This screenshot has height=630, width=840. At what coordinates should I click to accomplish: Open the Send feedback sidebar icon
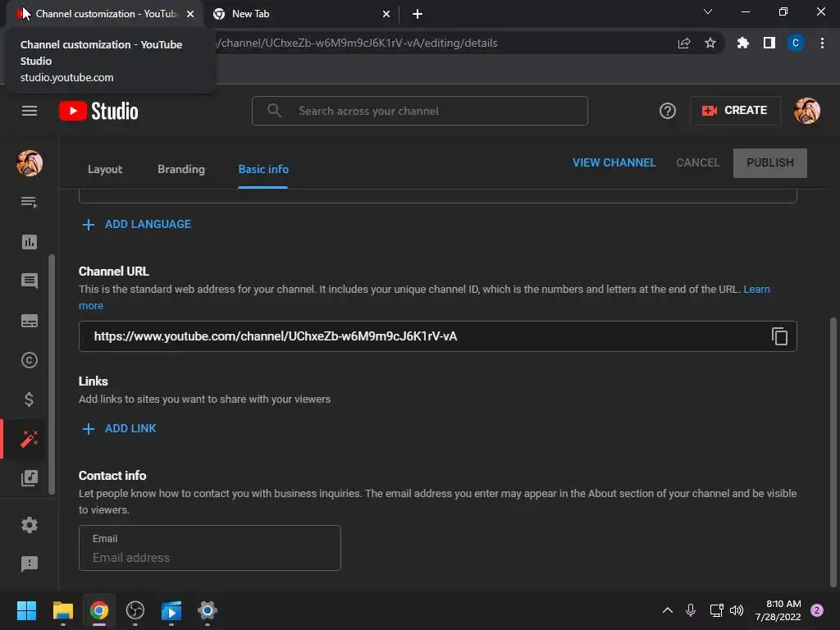pos(30,564)
